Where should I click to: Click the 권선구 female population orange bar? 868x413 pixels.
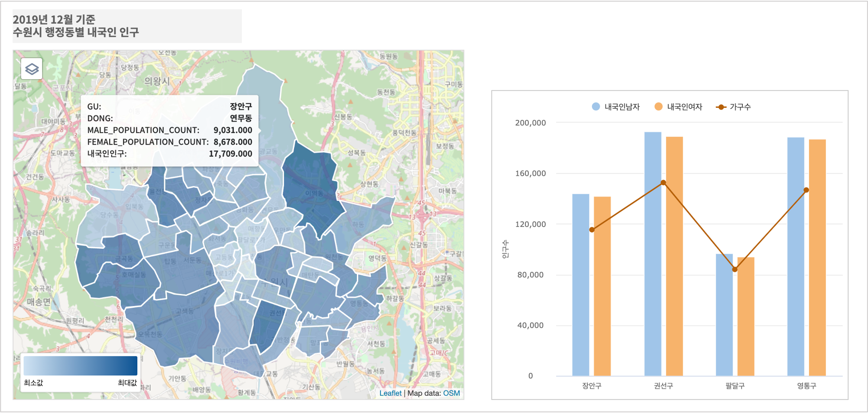pyautogui.click(x=674, y=256)
